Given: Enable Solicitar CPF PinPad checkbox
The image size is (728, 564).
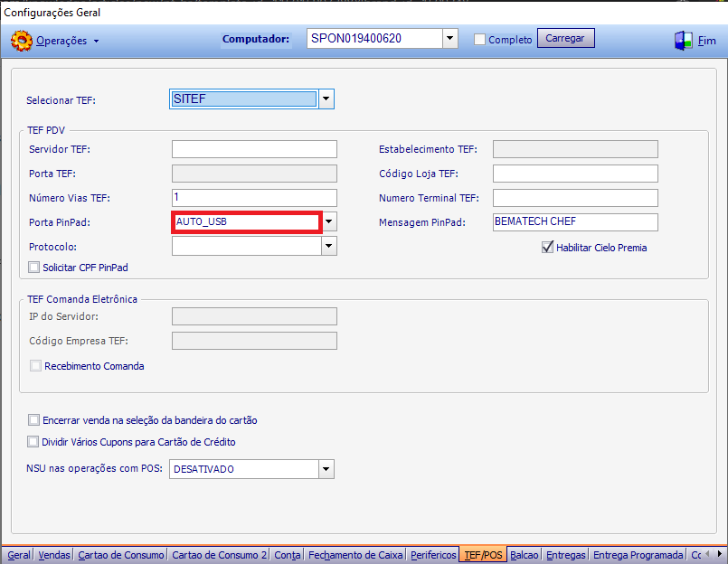Looking at the screenshot, I should point(33,268).
